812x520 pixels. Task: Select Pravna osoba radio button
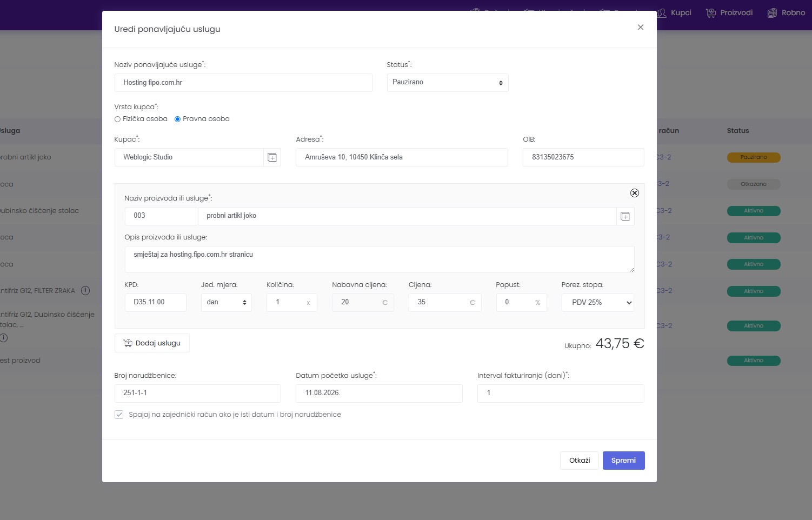[177, 119]
